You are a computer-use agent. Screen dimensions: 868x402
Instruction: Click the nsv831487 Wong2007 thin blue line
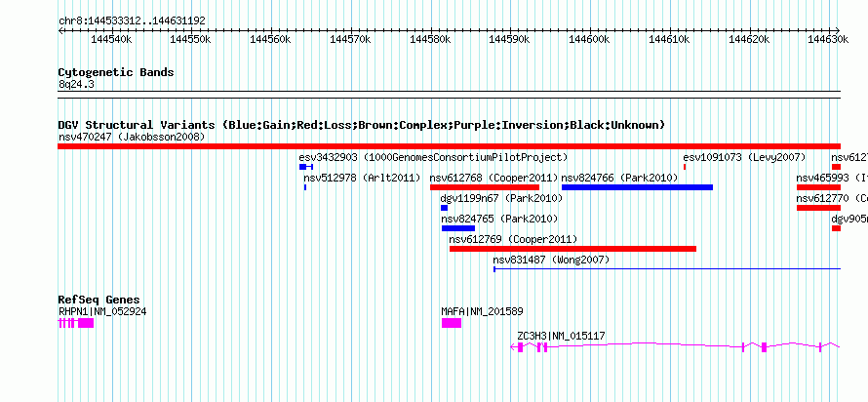(x=667, y=269)
